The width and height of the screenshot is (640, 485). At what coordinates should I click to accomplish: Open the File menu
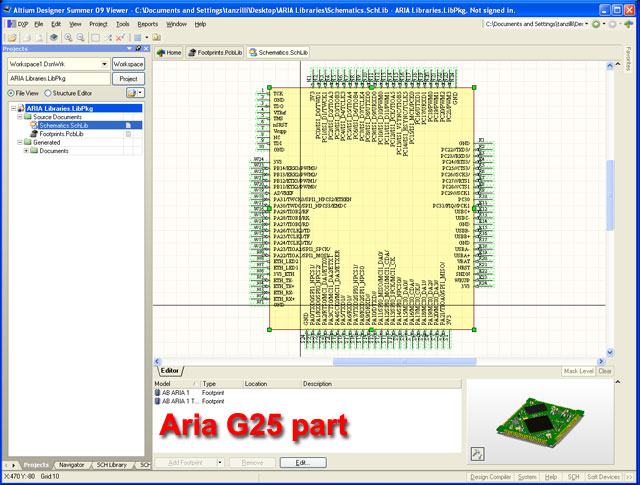tap(39, 24)
